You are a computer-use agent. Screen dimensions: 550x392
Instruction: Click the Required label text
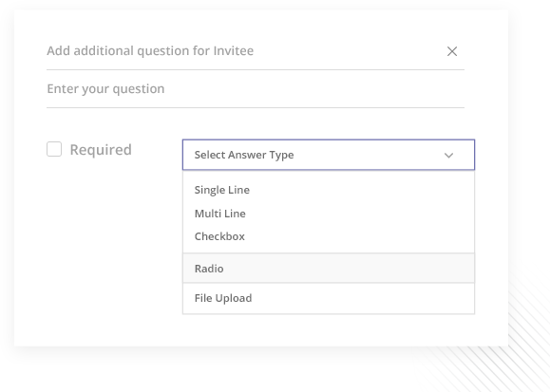(x=101, y=150)
